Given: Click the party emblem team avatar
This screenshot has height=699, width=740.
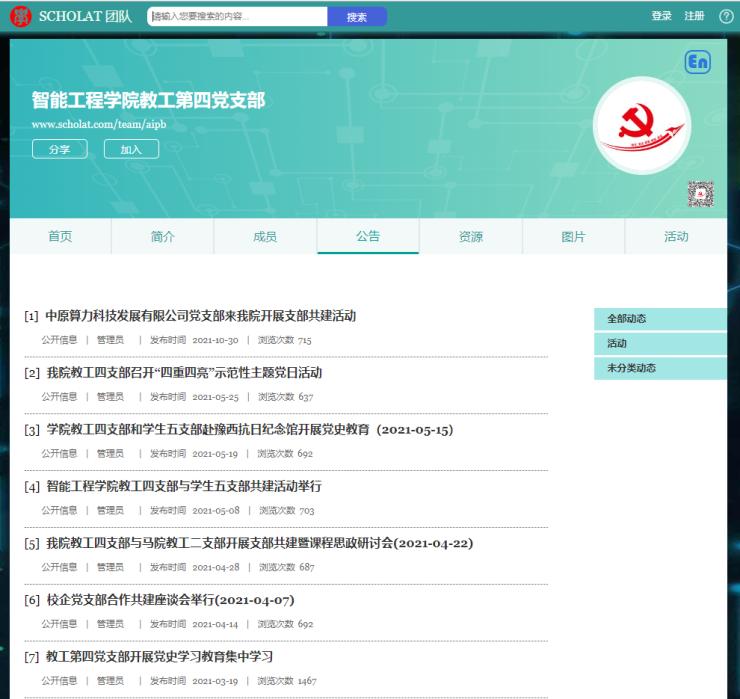Looking at the screenshot, I should pos(641,127).
